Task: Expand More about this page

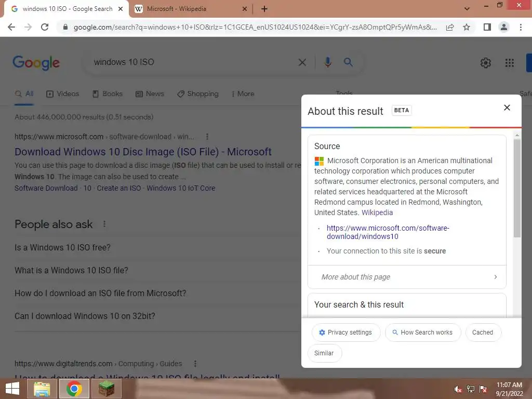Action: point(407,277)
